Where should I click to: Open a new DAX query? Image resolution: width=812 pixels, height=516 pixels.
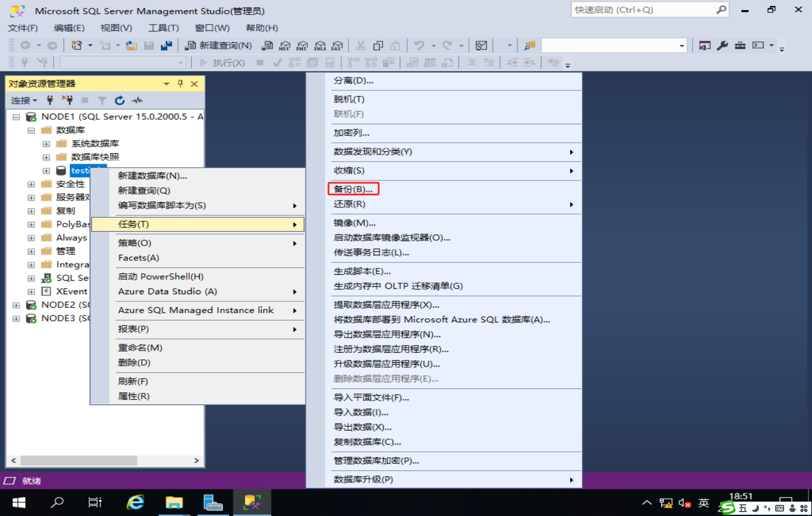337,46
